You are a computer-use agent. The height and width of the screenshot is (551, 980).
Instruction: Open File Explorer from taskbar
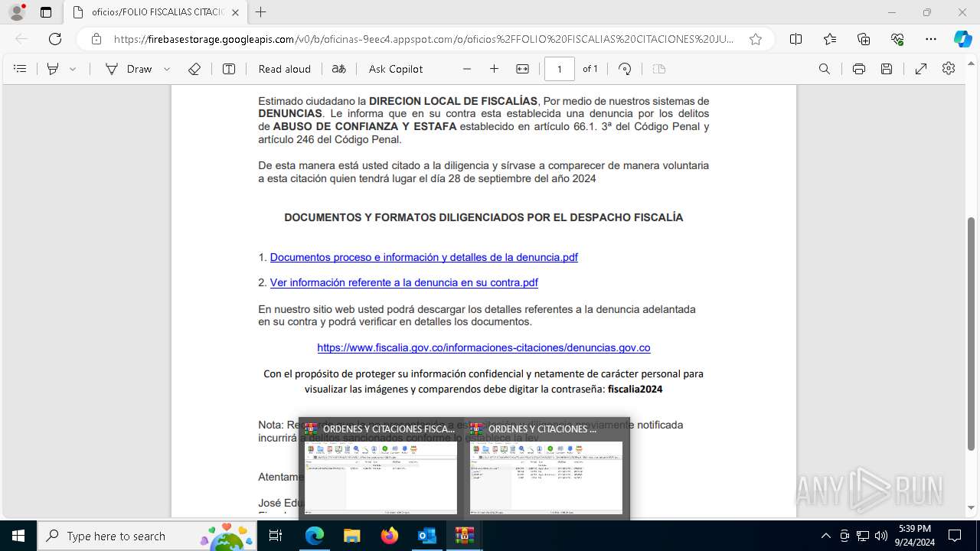click(351, 536)
